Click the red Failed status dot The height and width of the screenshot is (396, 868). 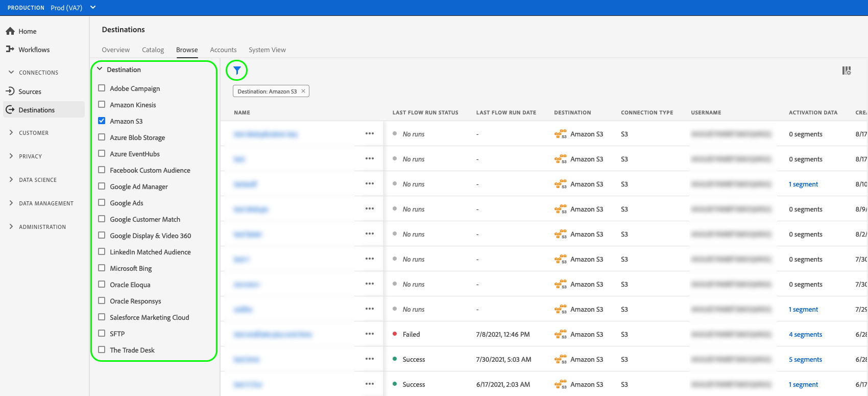point(395,334)
